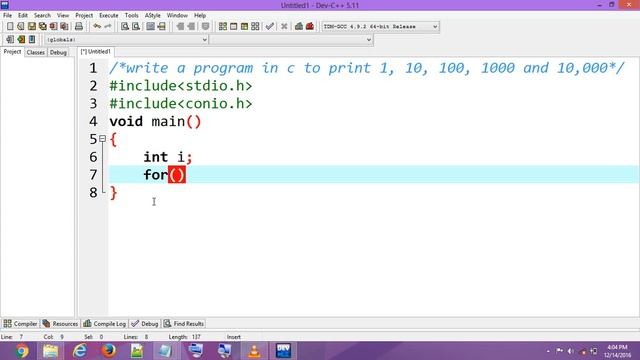640x360 pixels.
Task: Open the View menu
Action: click(63, 16)
